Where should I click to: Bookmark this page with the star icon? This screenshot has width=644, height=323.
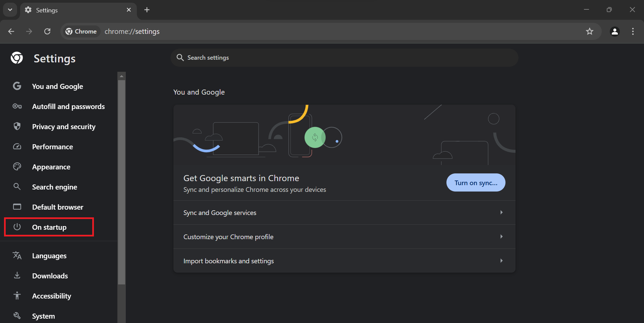pyautogui.click(x=590, y=32)
